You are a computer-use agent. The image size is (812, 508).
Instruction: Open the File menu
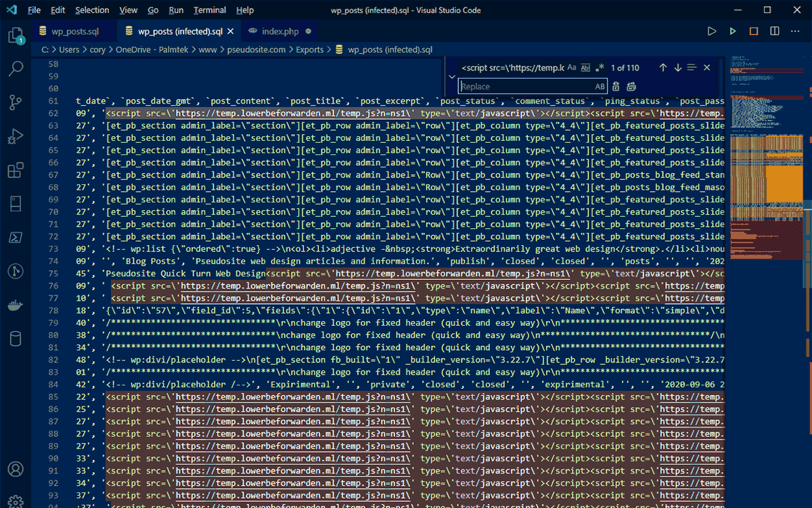[x=34, y=10]
